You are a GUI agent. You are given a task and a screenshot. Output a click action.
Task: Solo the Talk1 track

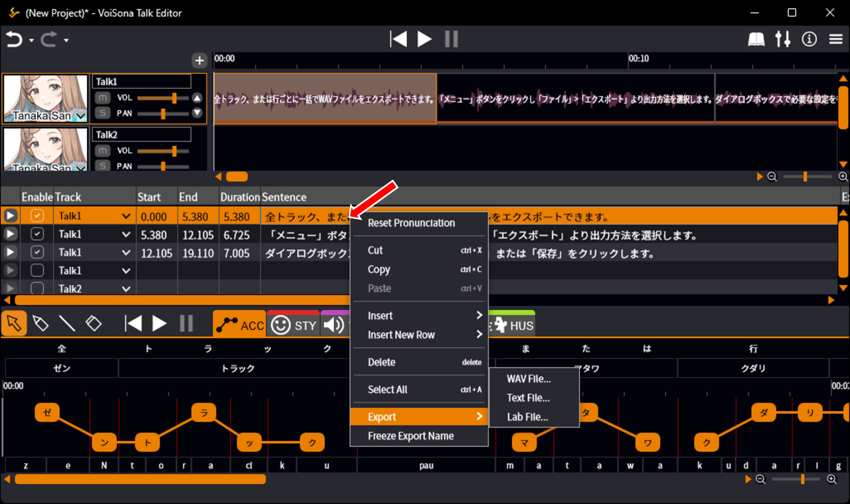point(102,113)
